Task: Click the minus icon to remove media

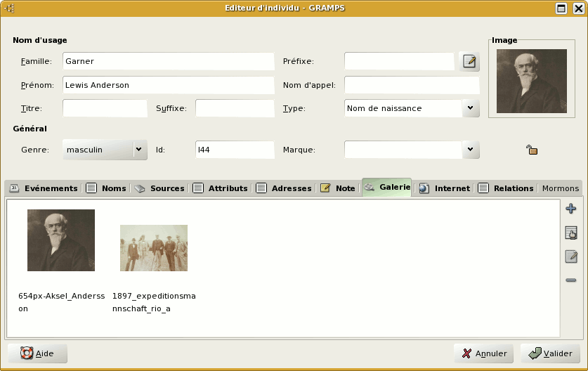Action: (570, 281)
